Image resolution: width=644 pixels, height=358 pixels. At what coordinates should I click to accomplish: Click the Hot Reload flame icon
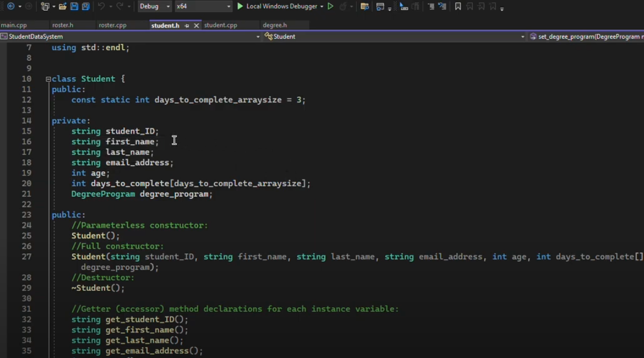click(343, 6)
